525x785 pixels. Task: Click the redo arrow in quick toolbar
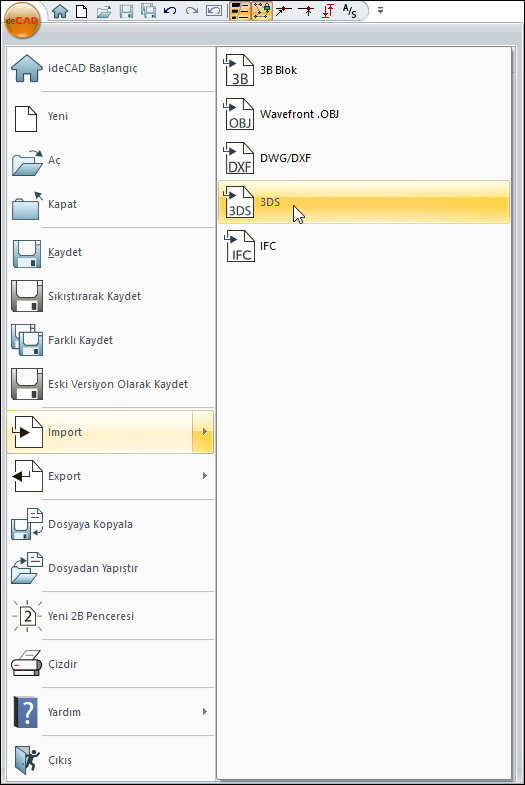click(x=192, y=11)
